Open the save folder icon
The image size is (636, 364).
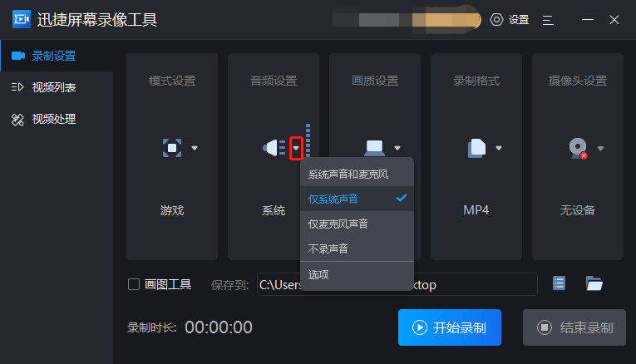click(594, 283)
